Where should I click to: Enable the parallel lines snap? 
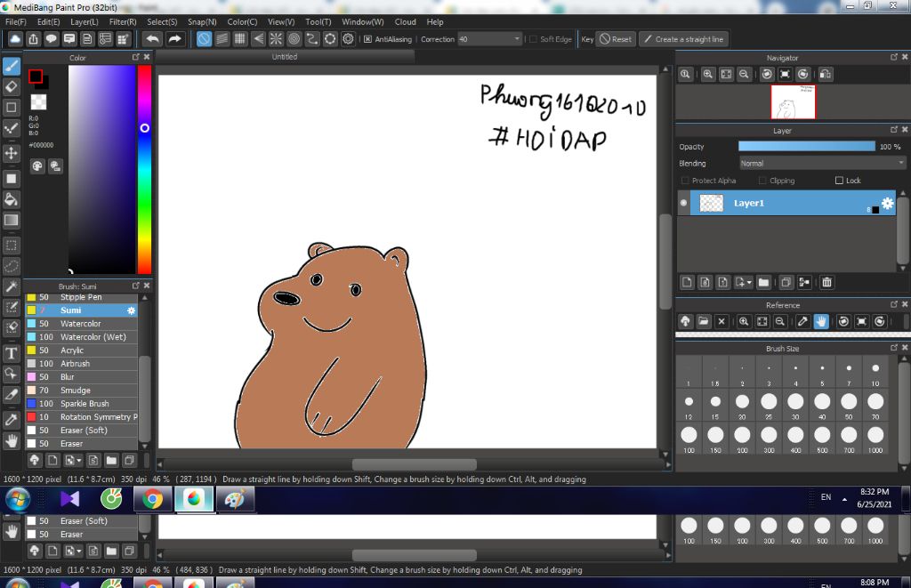tap(222, 39)
